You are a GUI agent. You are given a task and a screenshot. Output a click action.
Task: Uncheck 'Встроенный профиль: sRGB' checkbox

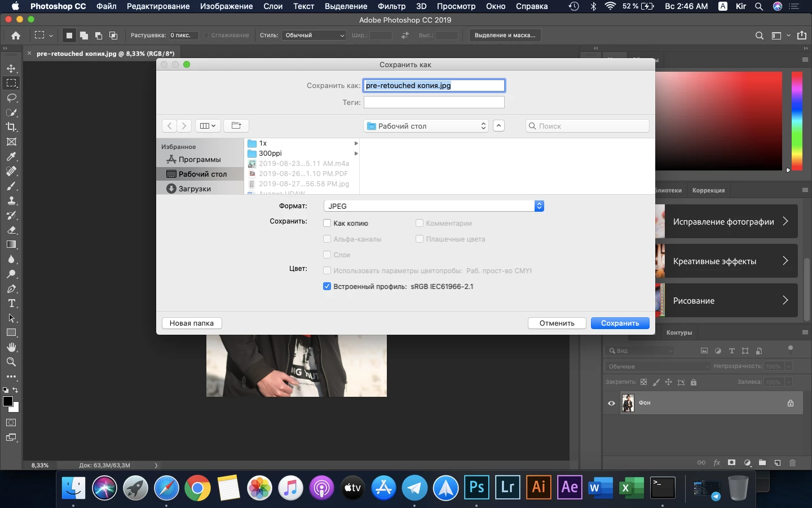pos(327,287)
